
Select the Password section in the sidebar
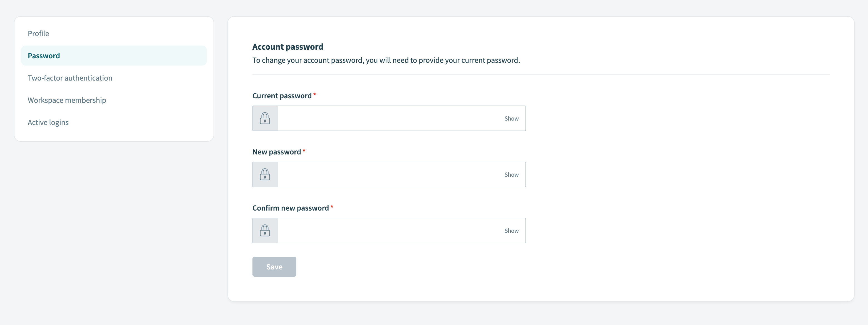(43, 55)
